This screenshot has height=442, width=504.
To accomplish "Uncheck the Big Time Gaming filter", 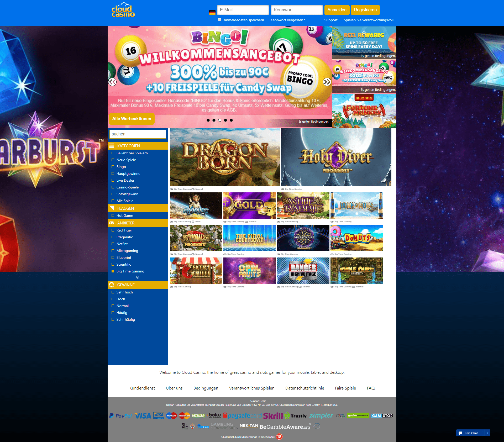I will click(113, 271).
